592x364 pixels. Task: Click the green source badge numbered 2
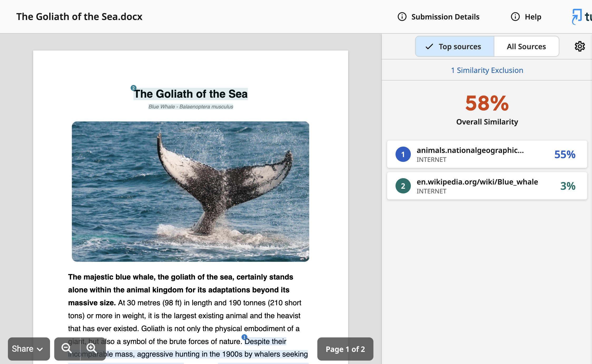tap(403, 186)
